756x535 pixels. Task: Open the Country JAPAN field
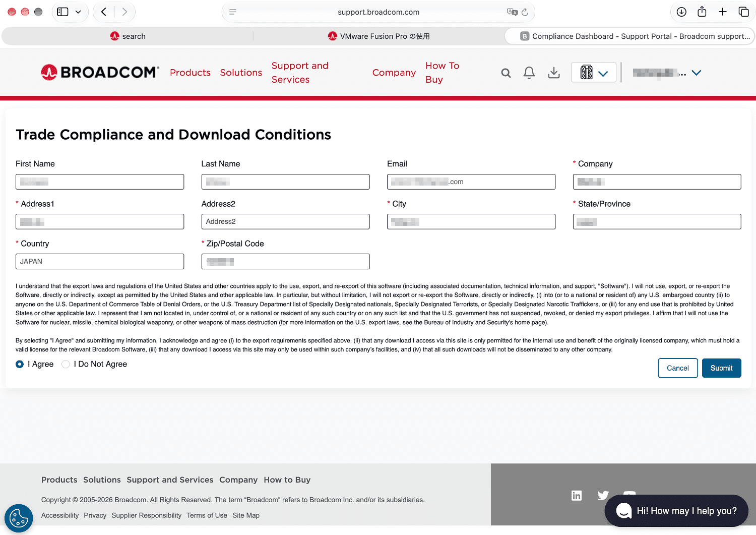pyautogui.click(x=100, y=261)
